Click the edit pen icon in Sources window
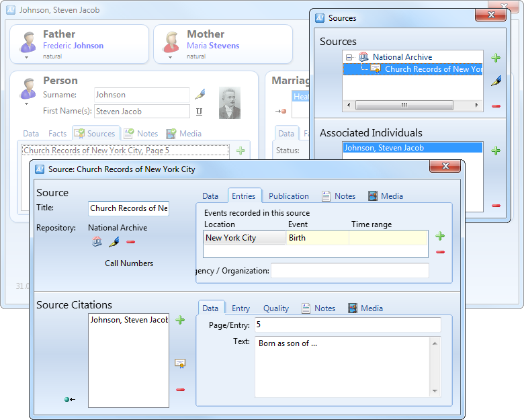 click(496, 81)
